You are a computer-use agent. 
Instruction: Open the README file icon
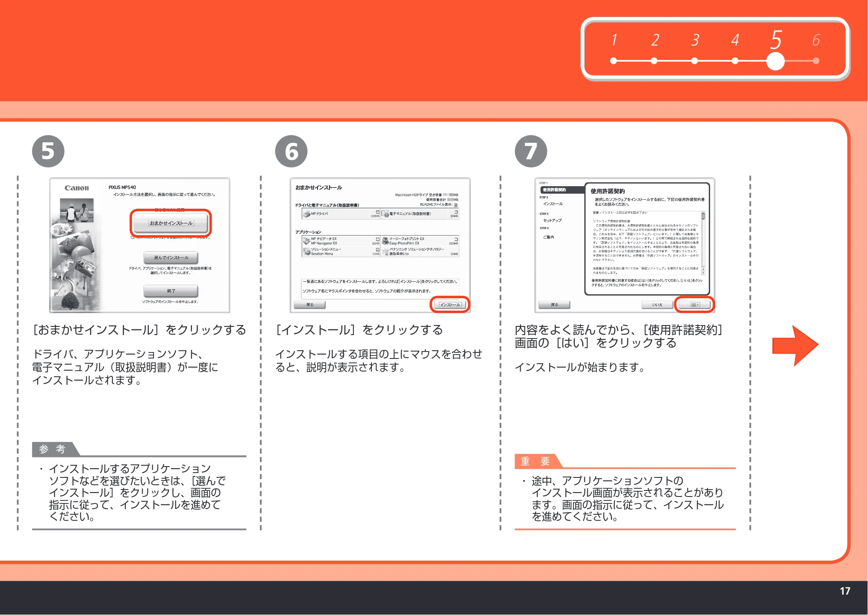click(456, 205)
